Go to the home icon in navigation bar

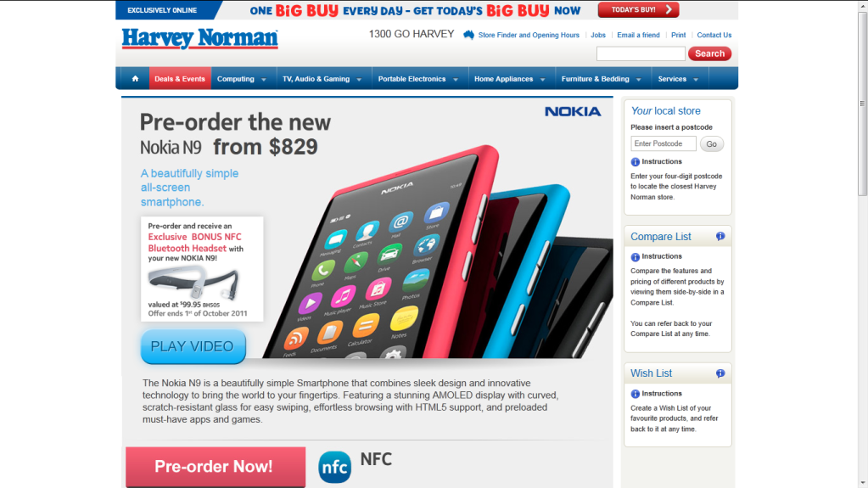135,79
